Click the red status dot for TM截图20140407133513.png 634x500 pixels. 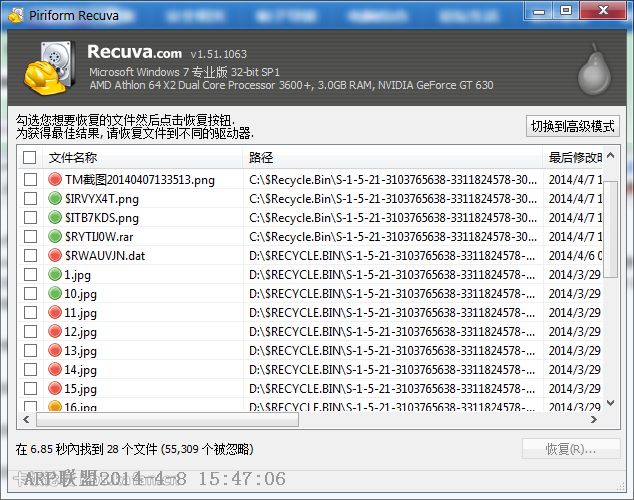[55, 180]
